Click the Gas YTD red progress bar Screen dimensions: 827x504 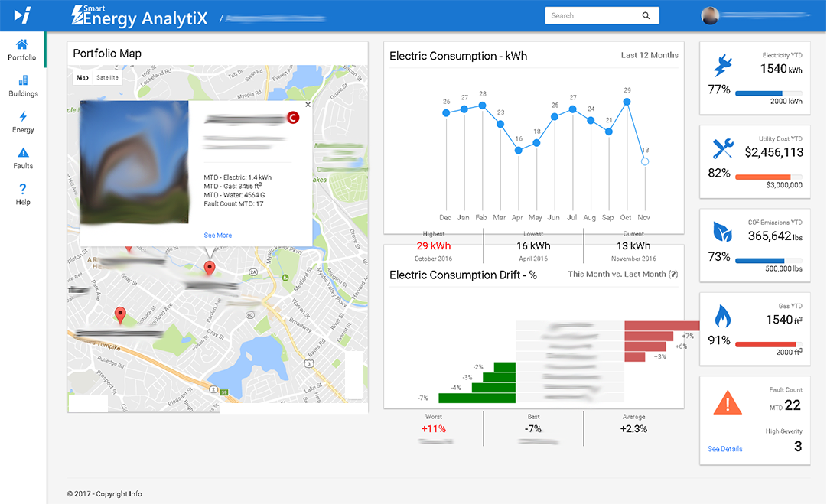(x=768, y=344)
